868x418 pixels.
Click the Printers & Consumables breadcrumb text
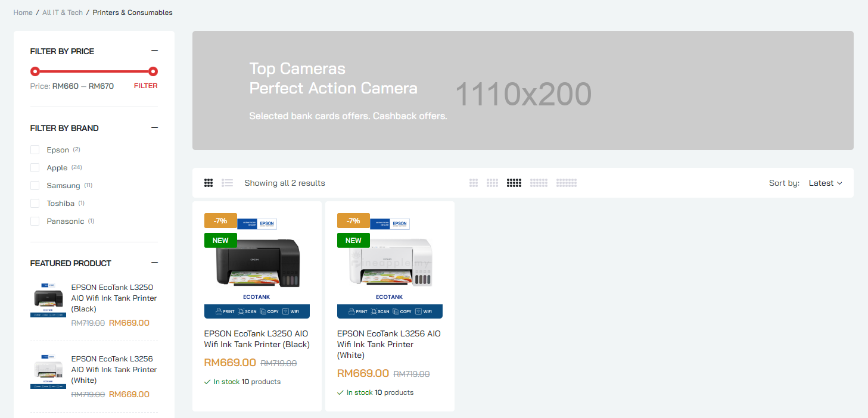(x=133, y=13)
